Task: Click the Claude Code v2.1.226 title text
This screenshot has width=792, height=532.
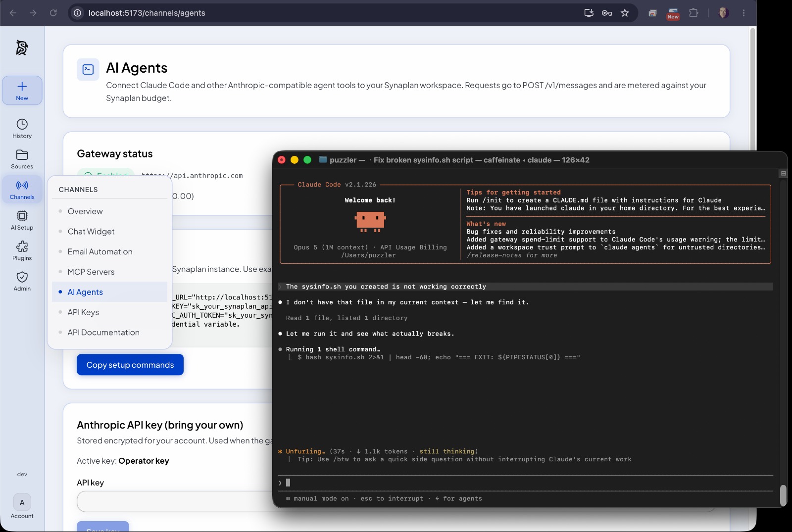Action: click(337, 185)
